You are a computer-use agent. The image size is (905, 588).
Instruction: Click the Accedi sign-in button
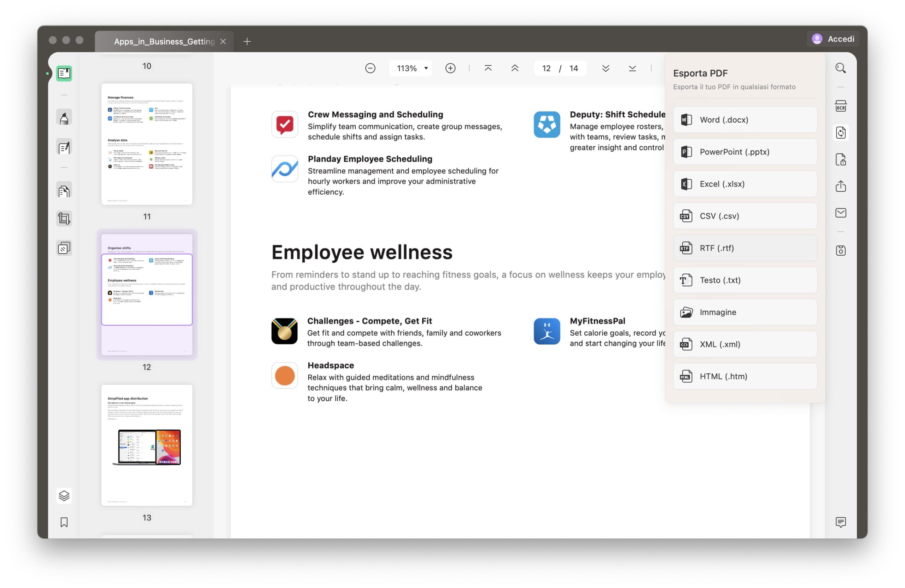tap(833, 39)
